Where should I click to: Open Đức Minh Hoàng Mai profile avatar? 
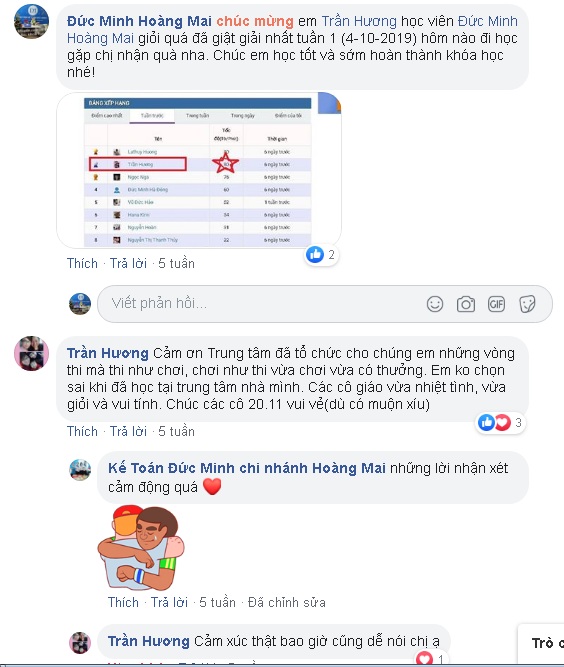(31, 21)
